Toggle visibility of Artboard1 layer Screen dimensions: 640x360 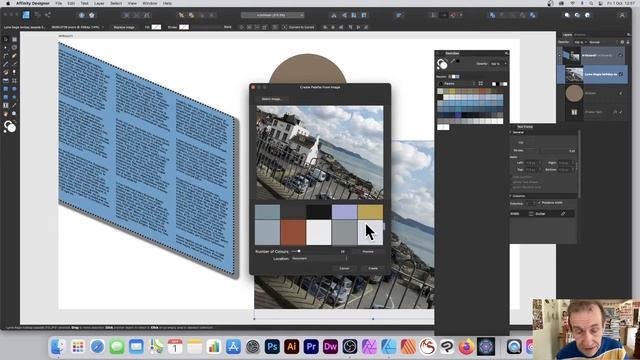tap(621, 55)
